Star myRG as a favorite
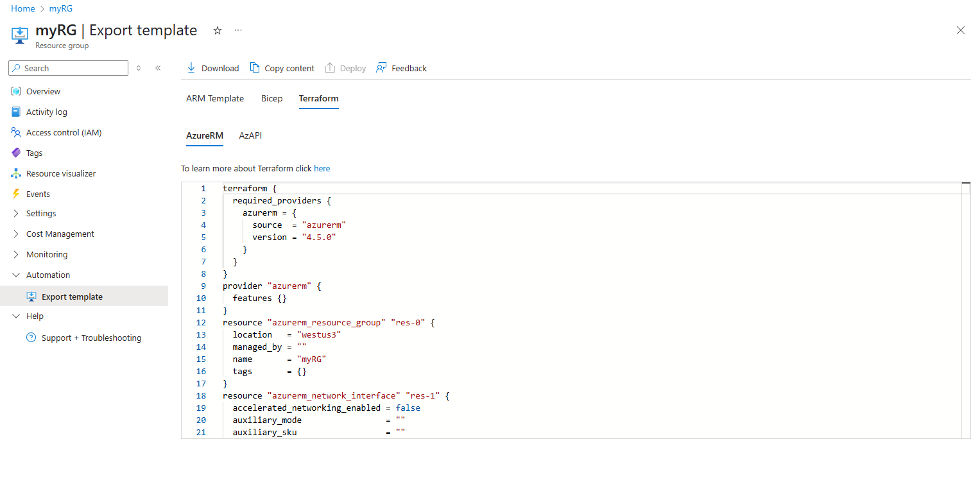 217,30
